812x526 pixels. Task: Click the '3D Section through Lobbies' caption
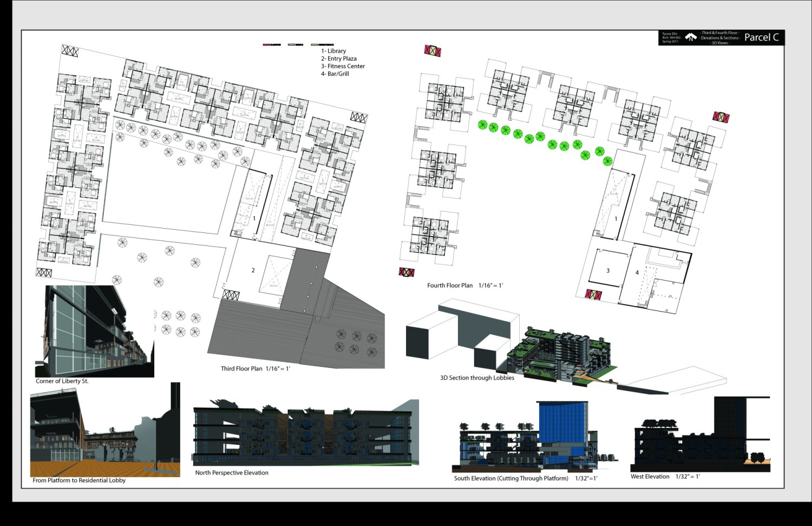click(x=477, y=378)
